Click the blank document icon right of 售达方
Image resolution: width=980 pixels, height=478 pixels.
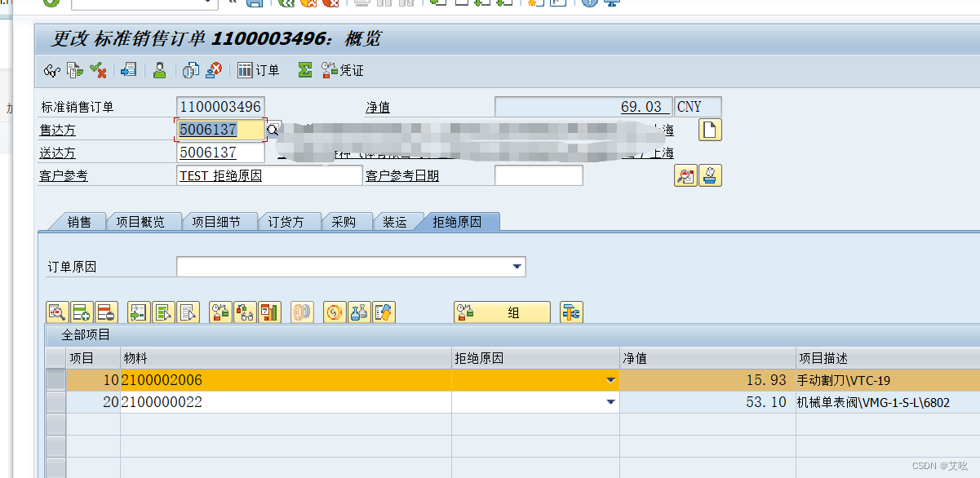tap(709, 129)
